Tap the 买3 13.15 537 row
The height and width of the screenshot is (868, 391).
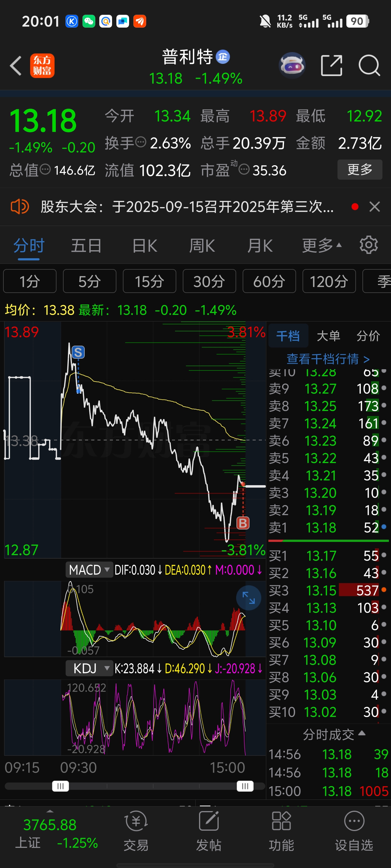(328, 590)
